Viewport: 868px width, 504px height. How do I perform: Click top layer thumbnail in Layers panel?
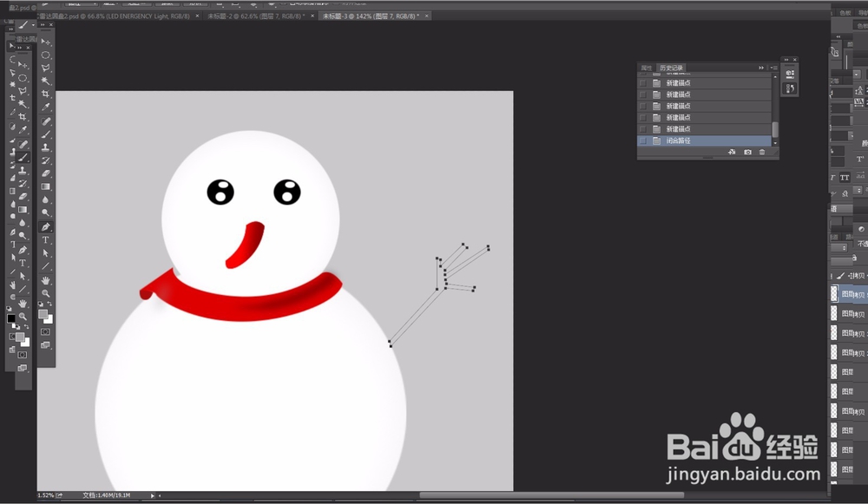[834, 294]
